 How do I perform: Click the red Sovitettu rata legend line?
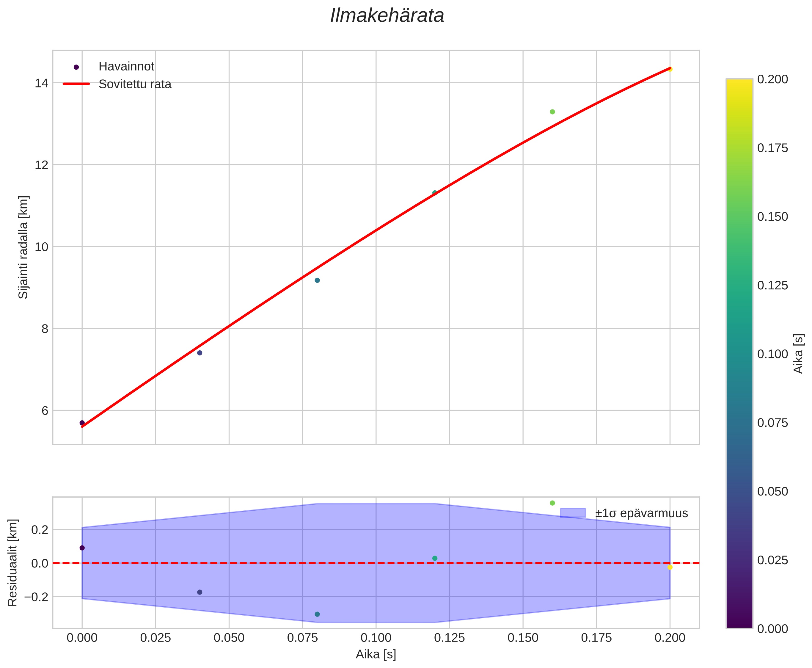pyautogui.click(x=76, y=84)
